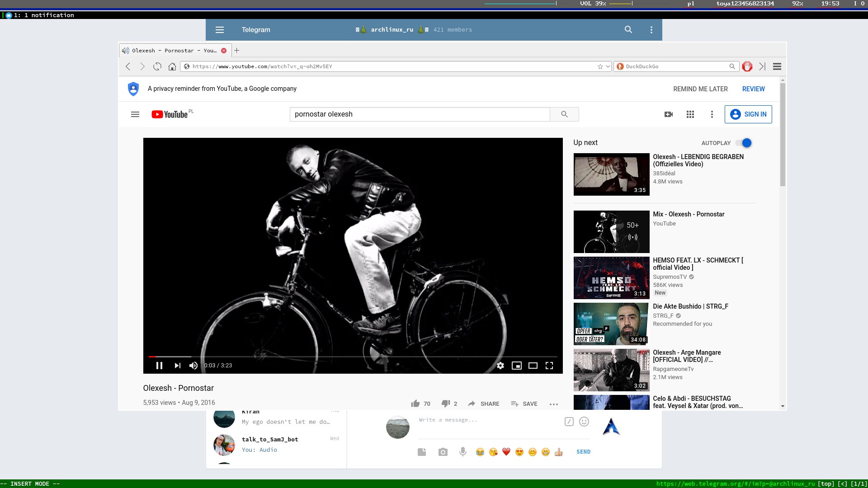Submit YouTube search with magnifier button
868x488 pixels.
tap(564, 114)
